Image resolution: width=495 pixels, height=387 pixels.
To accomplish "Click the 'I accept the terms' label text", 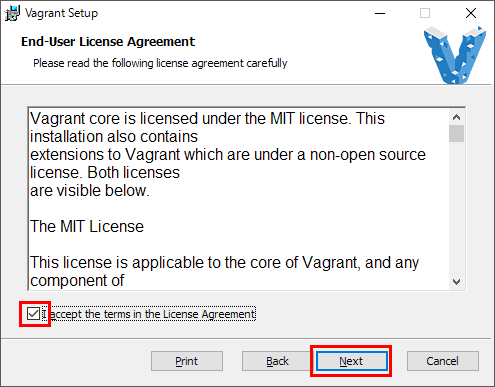I will (x=149, y=314).
